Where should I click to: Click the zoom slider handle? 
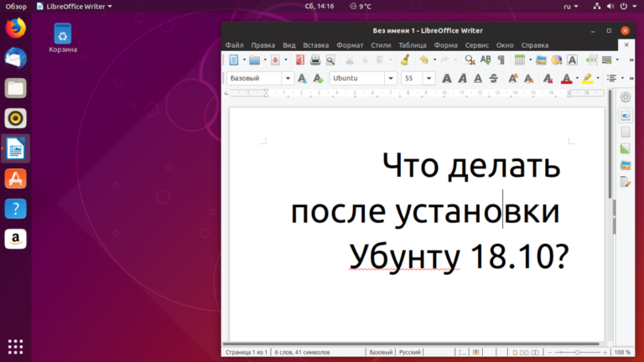tap(577, 352)
